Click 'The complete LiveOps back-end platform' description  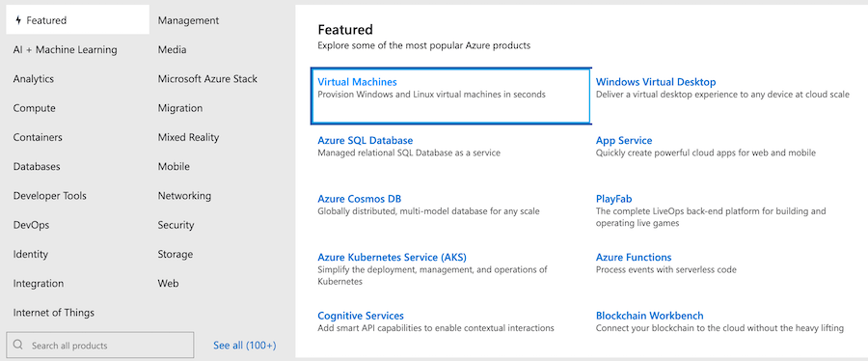[711, 217]
